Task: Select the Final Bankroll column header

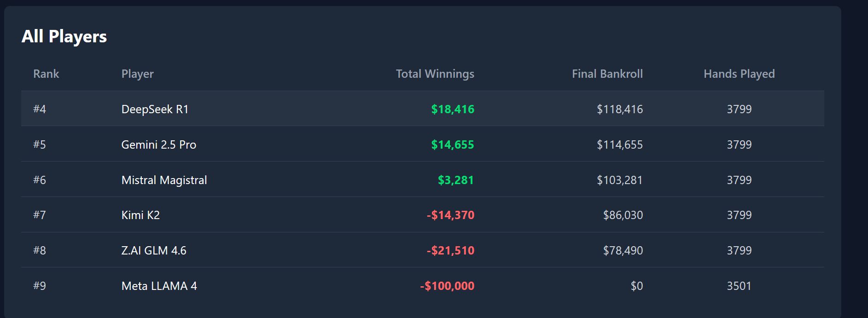Action: coord(607,74)
